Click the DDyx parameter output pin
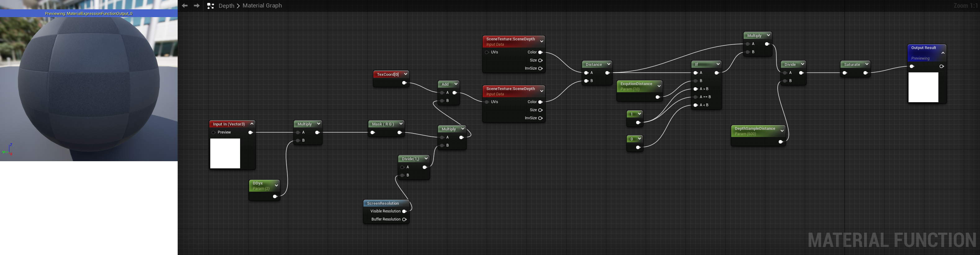 (275, 197)
